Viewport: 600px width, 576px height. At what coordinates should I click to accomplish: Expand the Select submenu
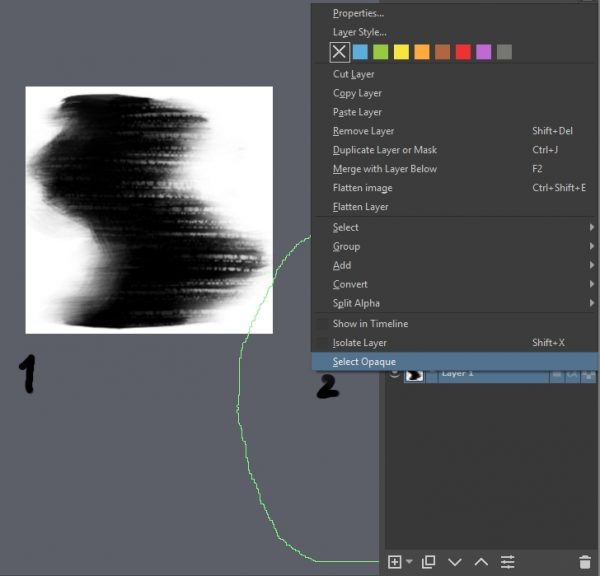(x=345, y=228)
